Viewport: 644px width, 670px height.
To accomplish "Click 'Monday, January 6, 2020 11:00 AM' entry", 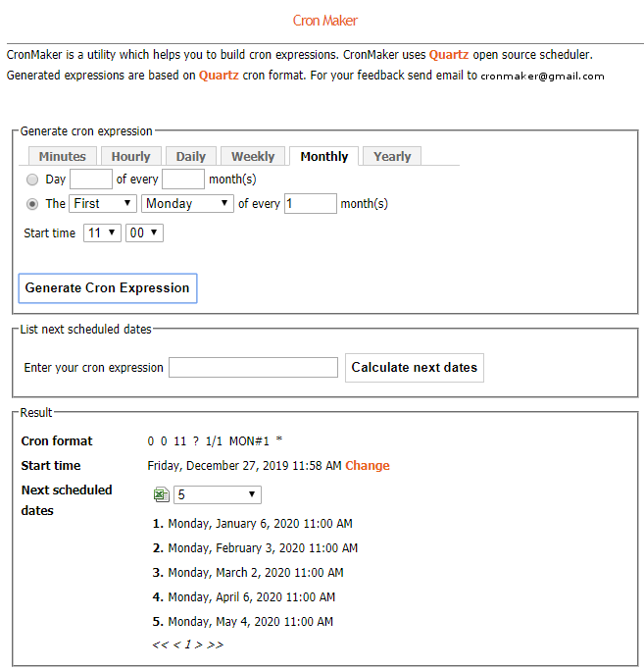I will pyautogui.click(x=260, y=524).
